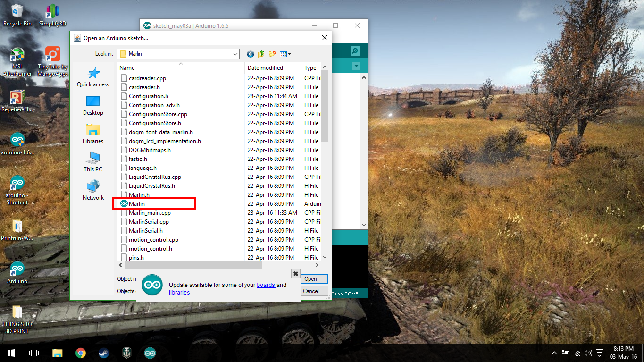644x362 pixels.
Task: Select Desktop in the places sidebar
Action: point(93,106)
